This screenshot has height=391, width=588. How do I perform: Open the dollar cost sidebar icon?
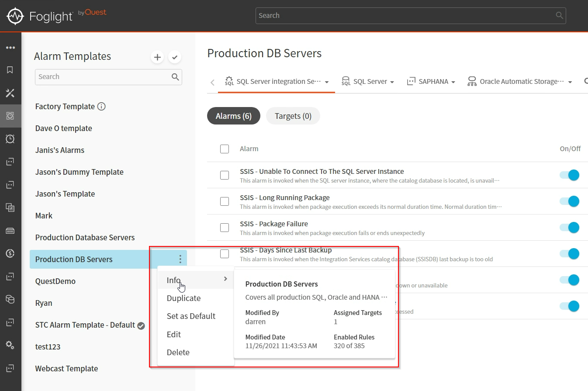(x=10, y=253)
